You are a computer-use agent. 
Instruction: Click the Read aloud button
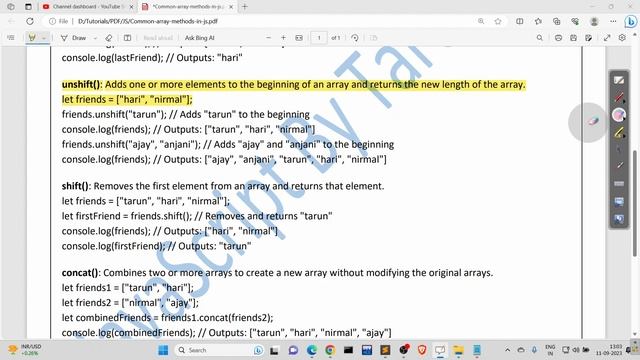(158, 38)
